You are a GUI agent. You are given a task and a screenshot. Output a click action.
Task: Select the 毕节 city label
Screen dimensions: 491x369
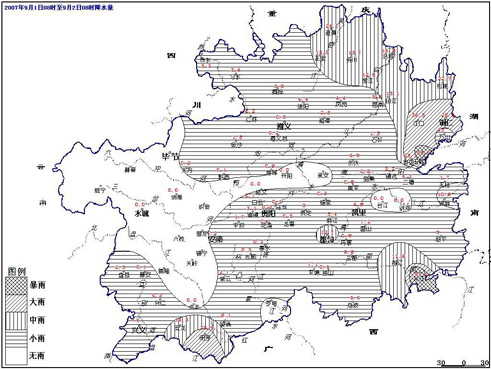pyautogui.click(x=170, y=156)
